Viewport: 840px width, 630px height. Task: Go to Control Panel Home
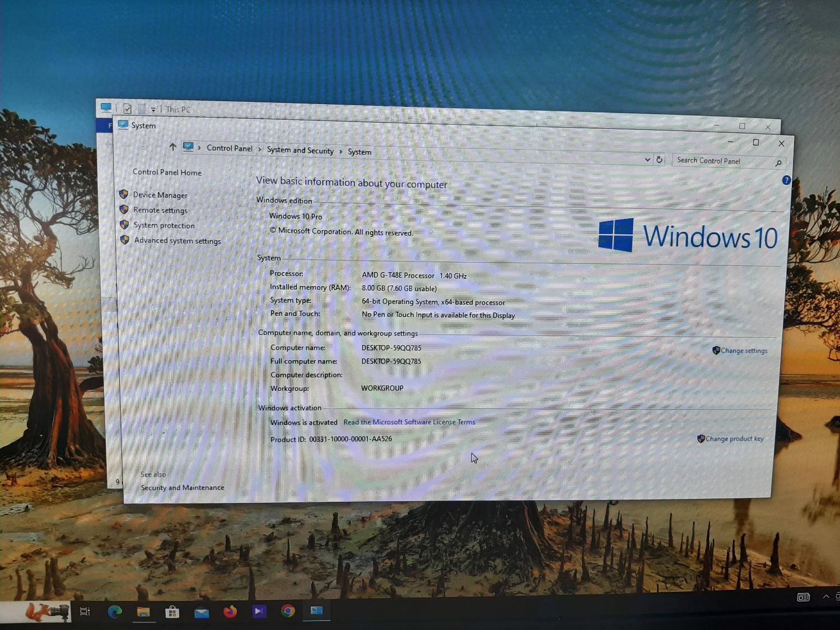[x=167, y=172]
